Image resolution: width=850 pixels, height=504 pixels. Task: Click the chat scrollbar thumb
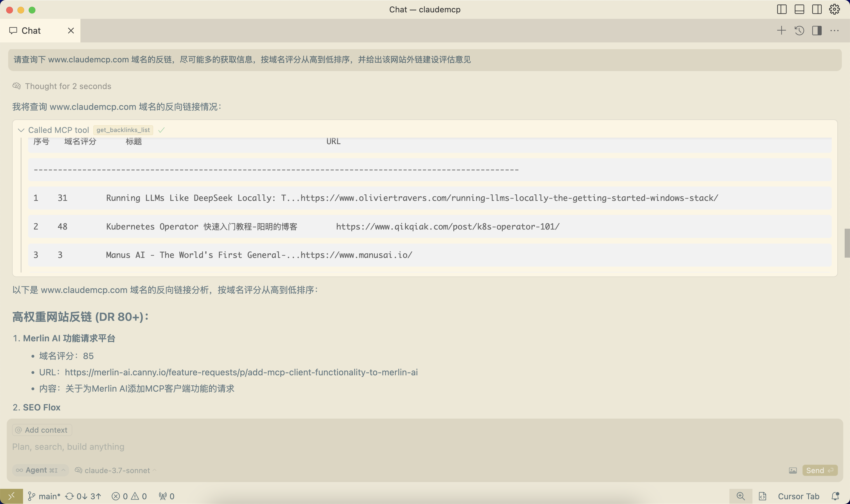[x=847, y=243]
